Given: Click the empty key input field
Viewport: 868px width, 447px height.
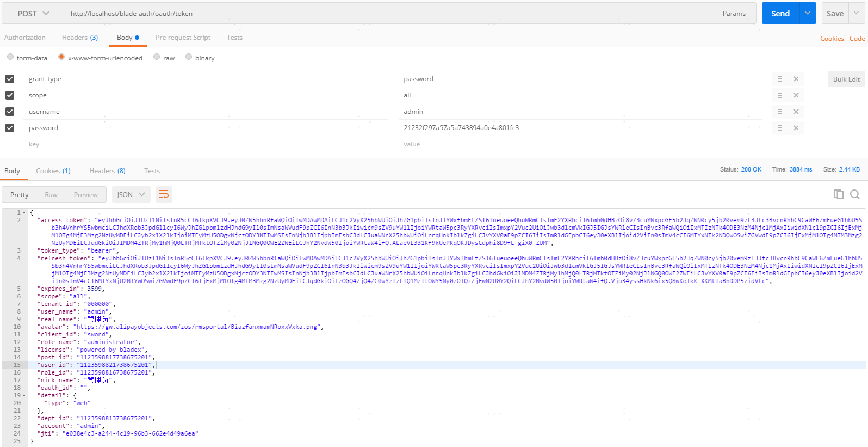Looking at the screenshot, I should [207, 144].
